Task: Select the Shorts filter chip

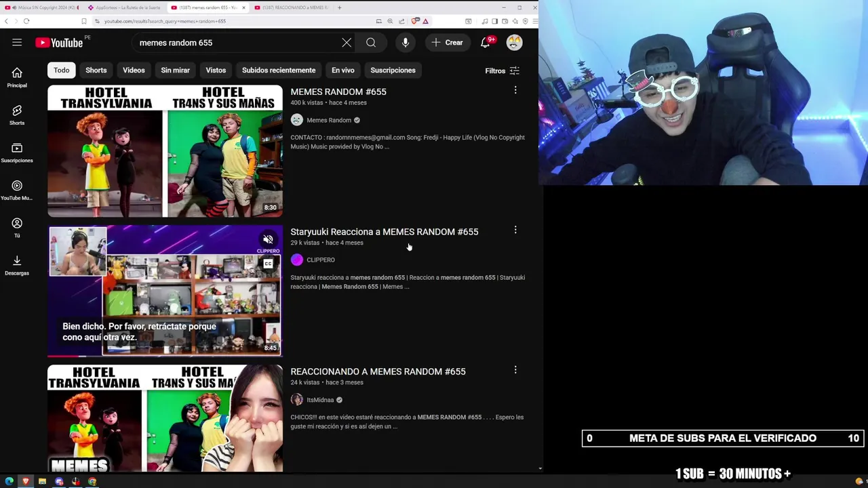Action: click(x=96, y=70)
